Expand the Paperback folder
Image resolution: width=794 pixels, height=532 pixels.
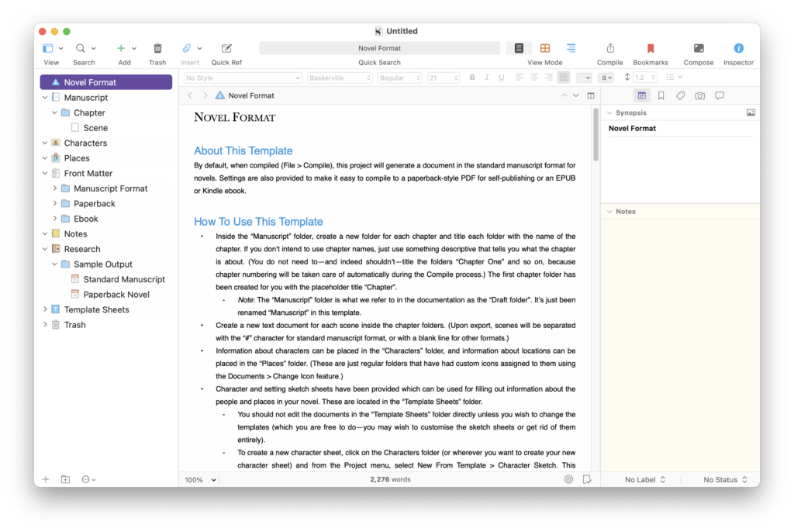click(x=55, y=203)
